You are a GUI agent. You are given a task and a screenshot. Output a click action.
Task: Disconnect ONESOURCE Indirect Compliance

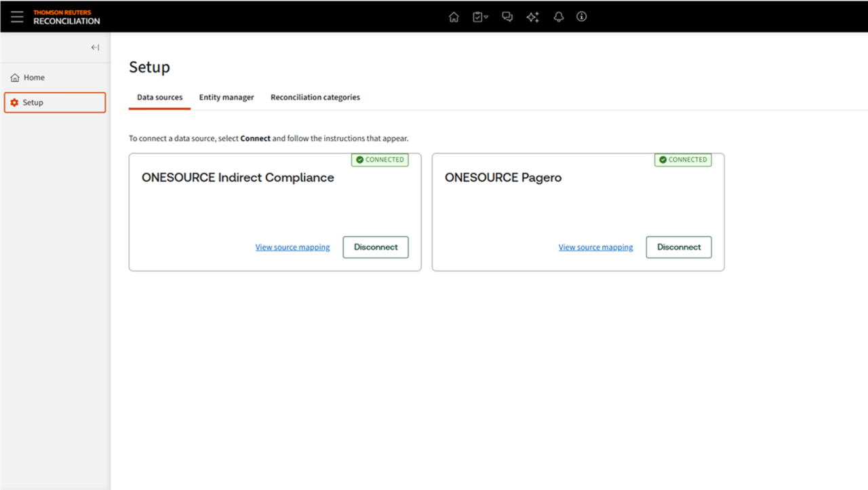click(376, 247)
